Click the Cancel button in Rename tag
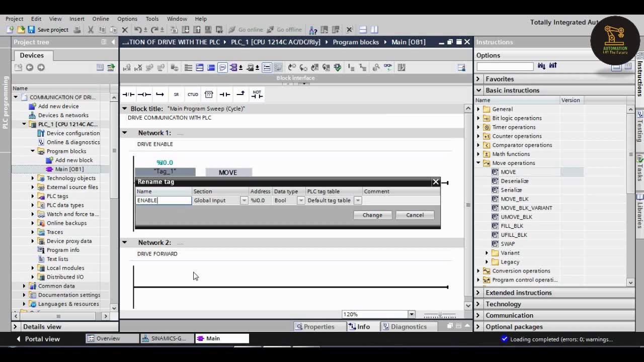644x362 pixels. tap(415, 215)
